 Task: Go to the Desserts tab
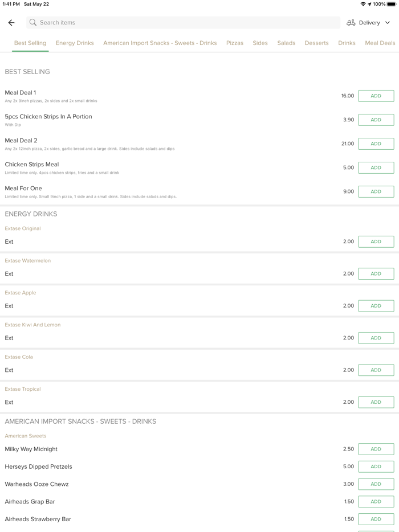[x=316, y=43]
